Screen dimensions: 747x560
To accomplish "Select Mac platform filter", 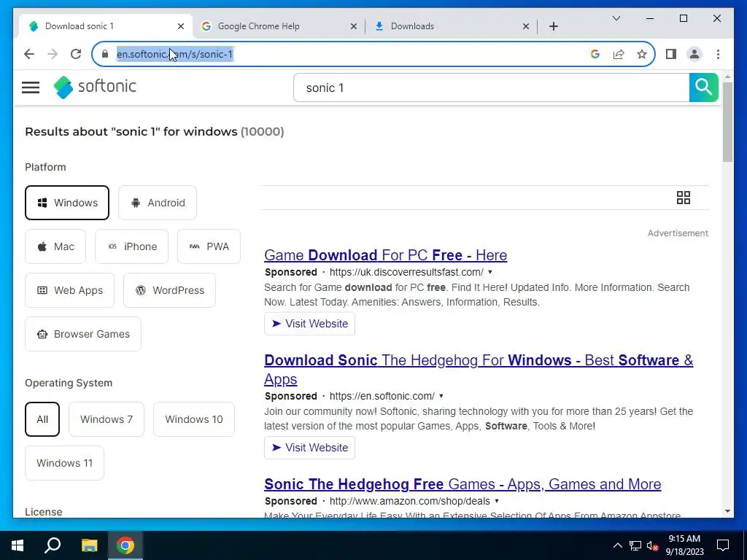I will [55, 246].
